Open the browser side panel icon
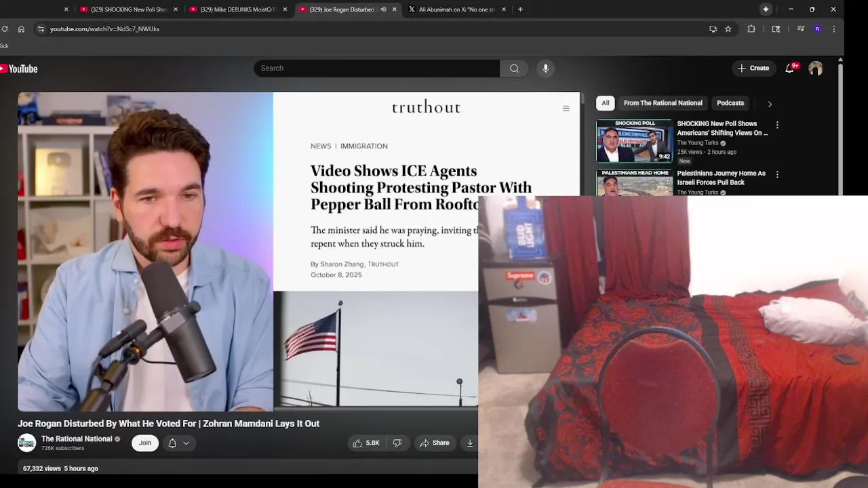The width and height of the screenshot is (868, 488). coord(776,29)
